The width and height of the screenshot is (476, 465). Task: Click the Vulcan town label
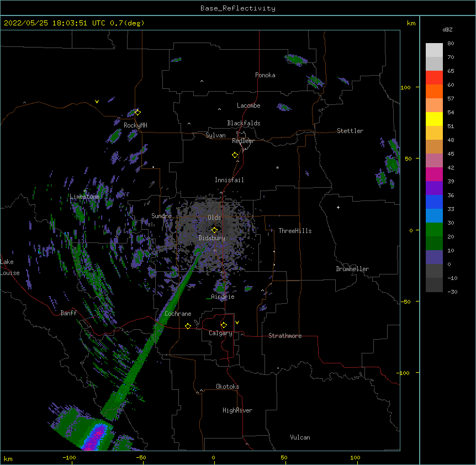point(300,437)
